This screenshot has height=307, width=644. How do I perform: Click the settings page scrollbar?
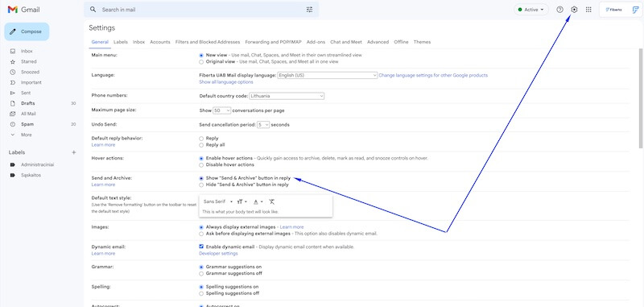(x=641, y=98)
